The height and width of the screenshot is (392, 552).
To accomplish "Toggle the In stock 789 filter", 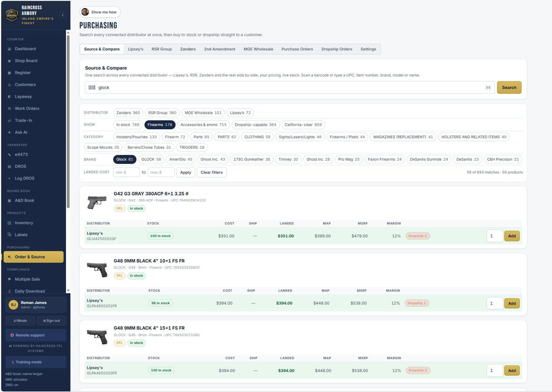I will tap(128, 125).
